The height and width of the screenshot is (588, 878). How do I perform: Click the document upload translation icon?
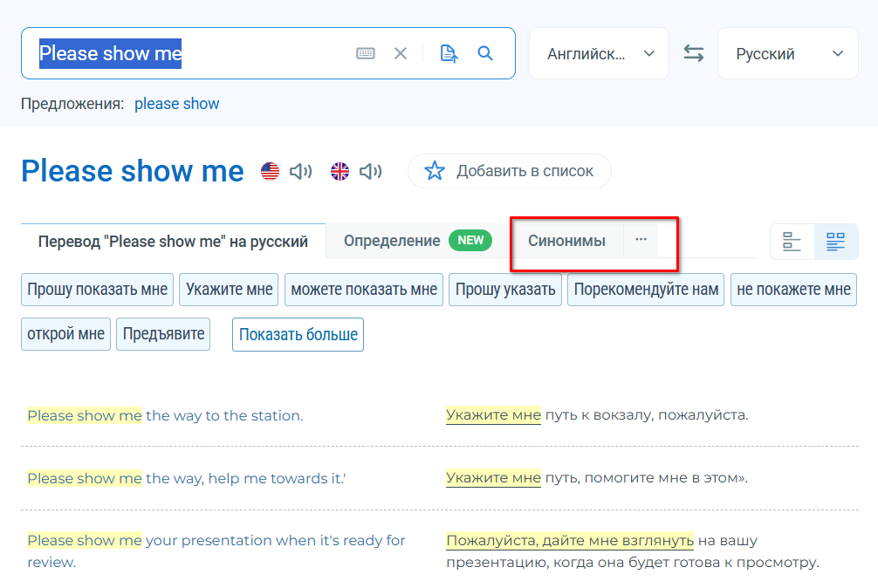point(449,54)
